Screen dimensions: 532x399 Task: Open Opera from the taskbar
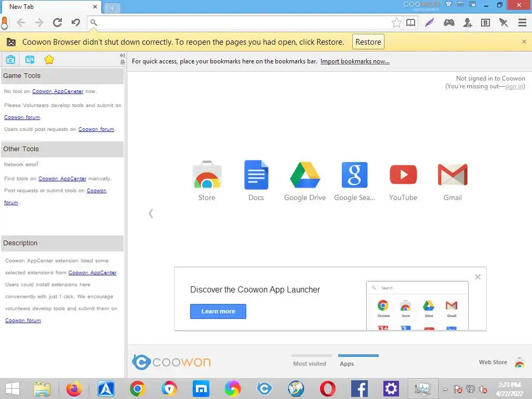pos(327,389)
